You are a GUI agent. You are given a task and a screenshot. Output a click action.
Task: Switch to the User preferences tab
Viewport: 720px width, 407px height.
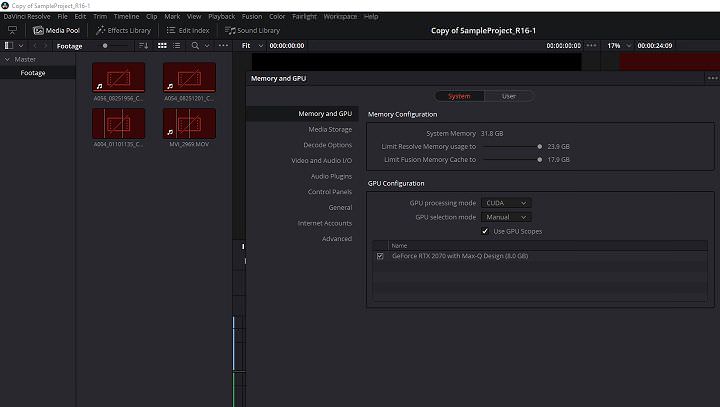(x=509, y=96)
